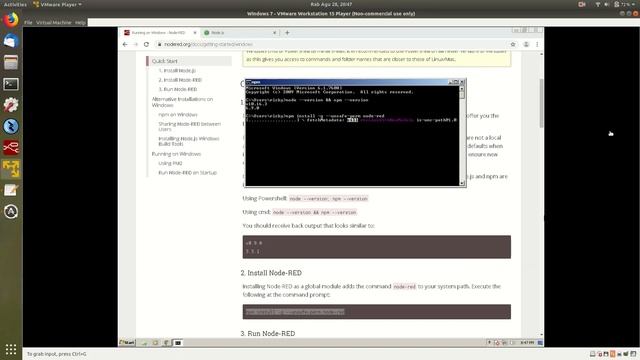Bookmark this page with star icon
Screen dimensions: 640x360
point(513,44)
